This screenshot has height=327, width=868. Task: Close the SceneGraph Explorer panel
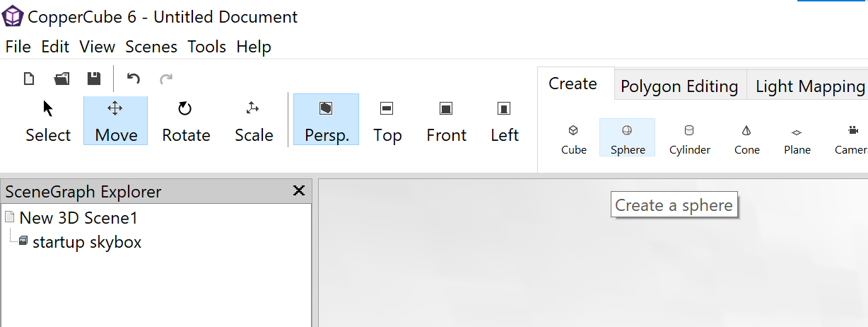[299, 190]
